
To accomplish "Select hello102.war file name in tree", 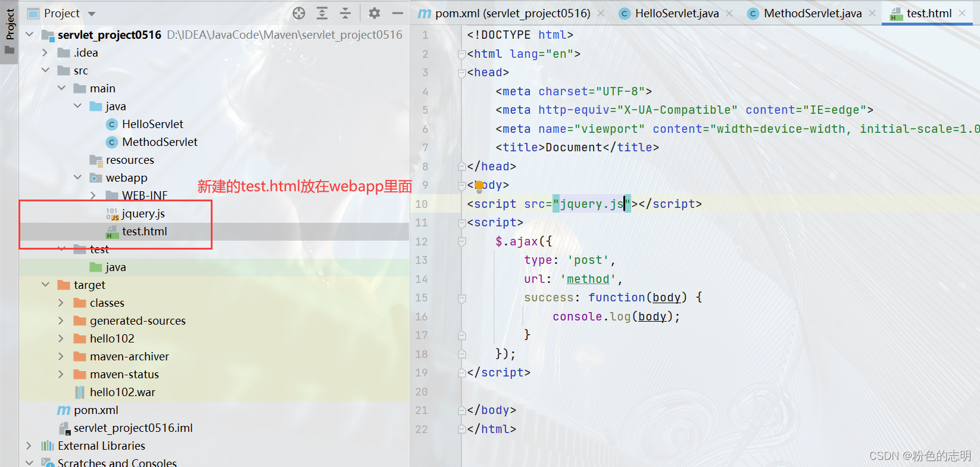I will [123, 392].
